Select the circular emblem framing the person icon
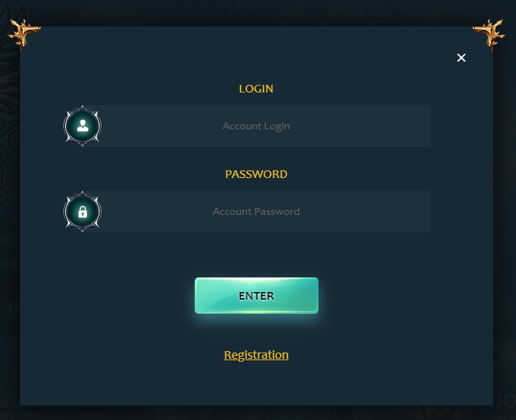Viewport: 516px width, 420px height. (x=83, y=126)
